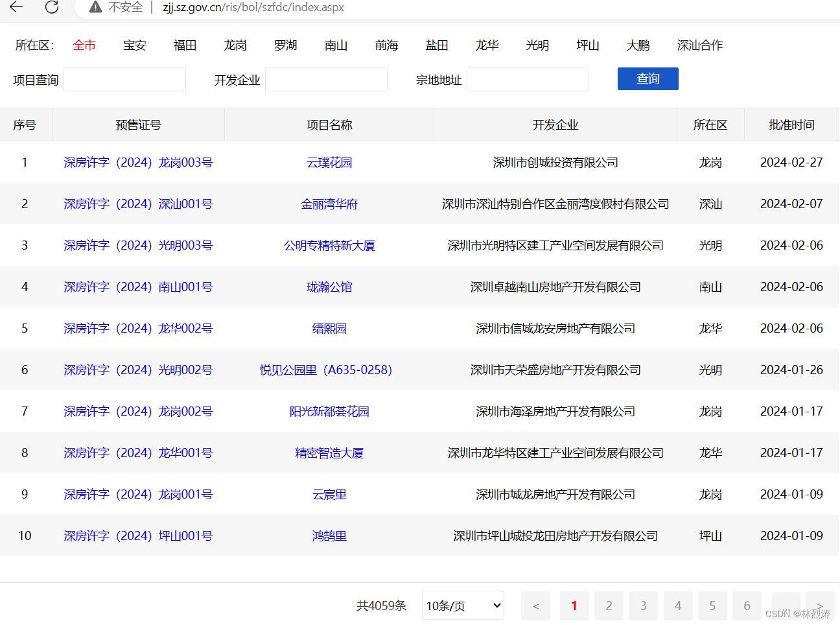
Task: Go to page 5
Action: click(712, 606)
